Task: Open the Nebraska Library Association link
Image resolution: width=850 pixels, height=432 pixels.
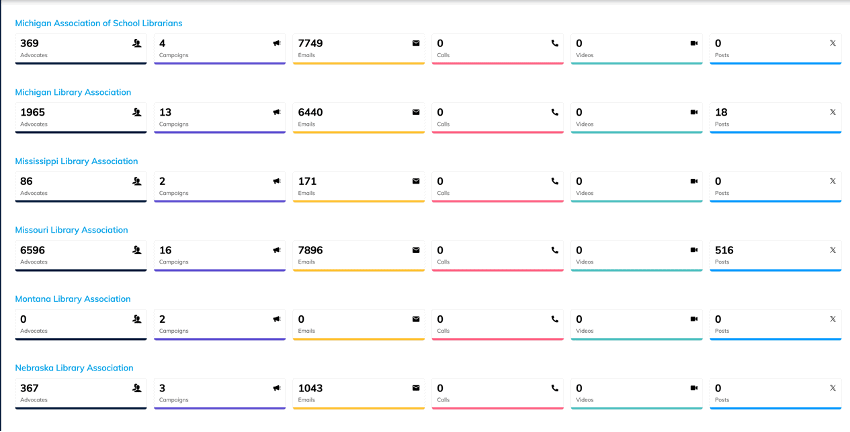Action: [74, 368]
